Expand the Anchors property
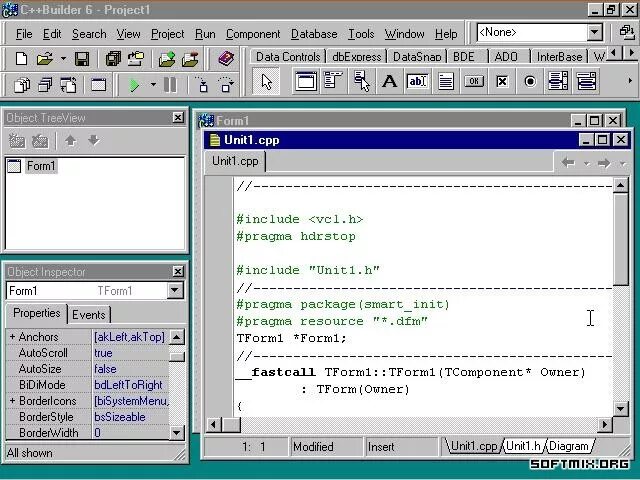The width and height of the screenshot is (640, 480). tap(12, 337)
